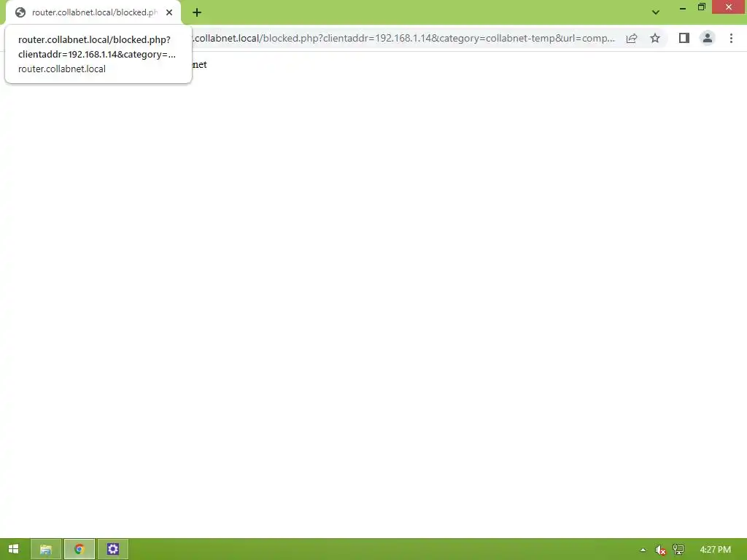The height and width of the screenshot is (560, 747).
Task: Click the muted speaker tray icon
Action: (x=660, y=550)
